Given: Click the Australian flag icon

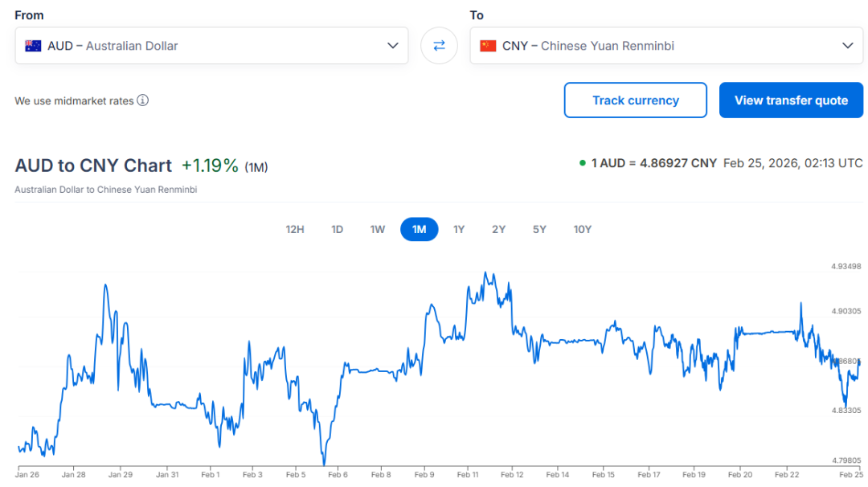Looking at the screenshot, I should [x=33, y=46].
